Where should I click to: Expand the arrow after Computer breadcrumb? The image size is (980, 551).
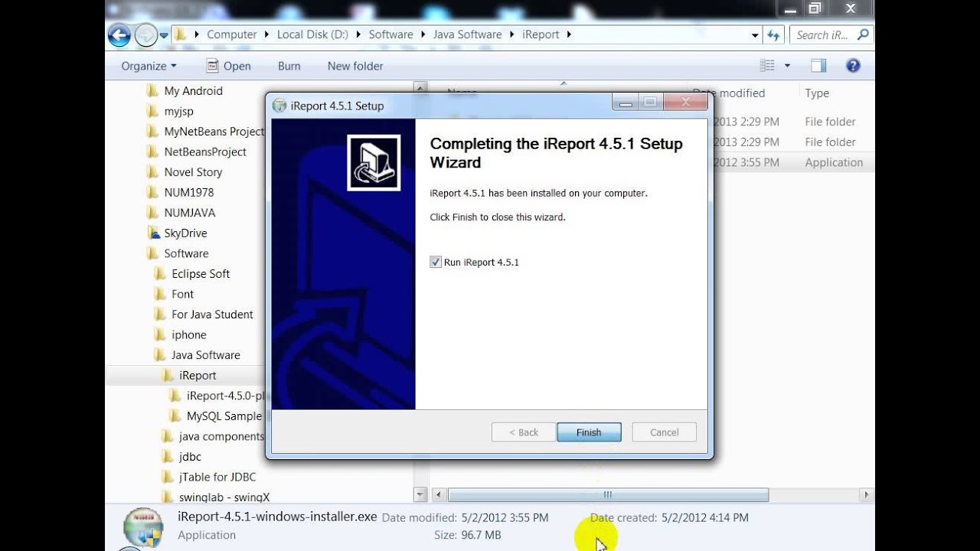[267, 34]
